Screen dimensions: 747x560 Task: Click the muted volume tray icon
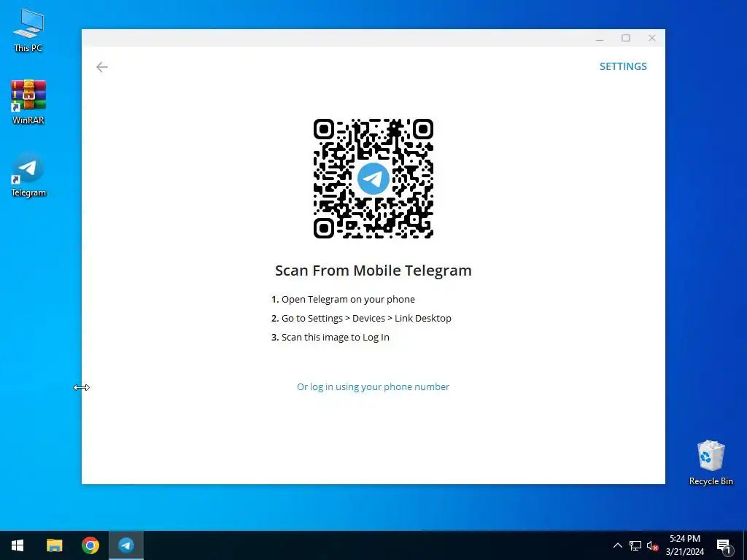pos(653,545)
